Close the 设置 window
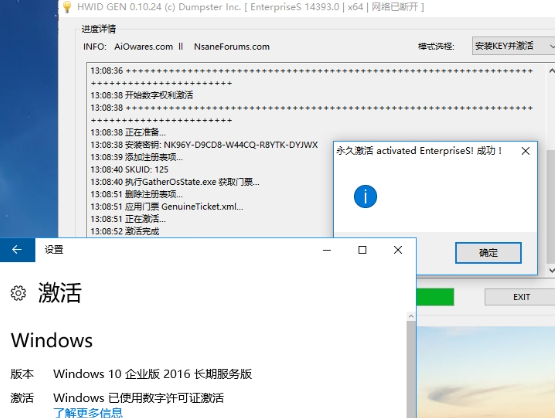 (398, 250)
